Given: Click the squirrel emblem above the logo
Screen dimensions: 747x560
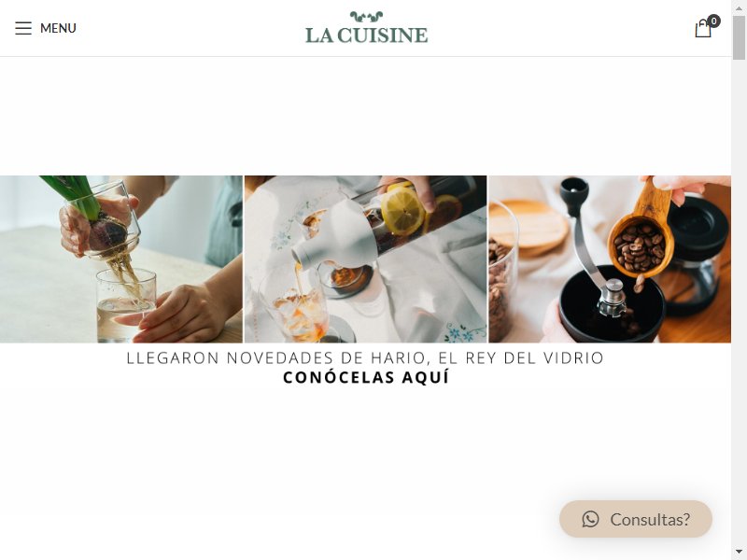Looking at the screenshot, I should point(366,17).
